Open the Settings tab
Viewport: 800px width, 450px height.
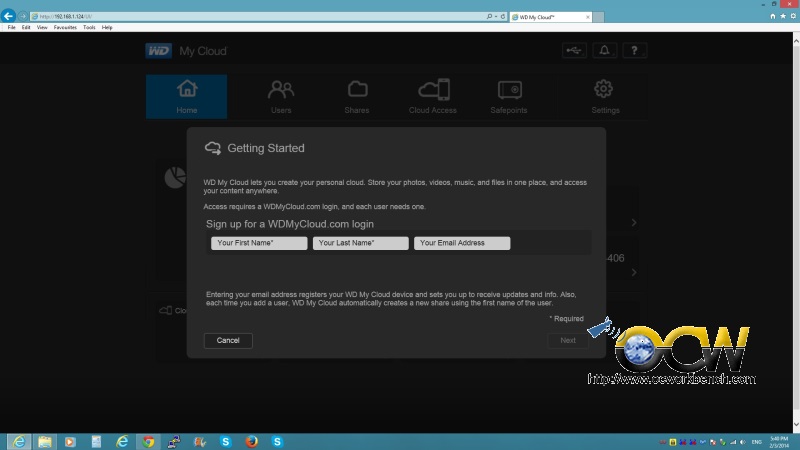click(x=605, y=97)
